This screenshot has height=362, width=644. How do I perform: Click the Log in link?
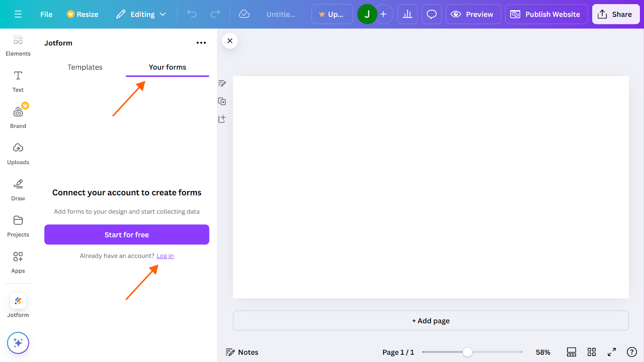[165, 255]
